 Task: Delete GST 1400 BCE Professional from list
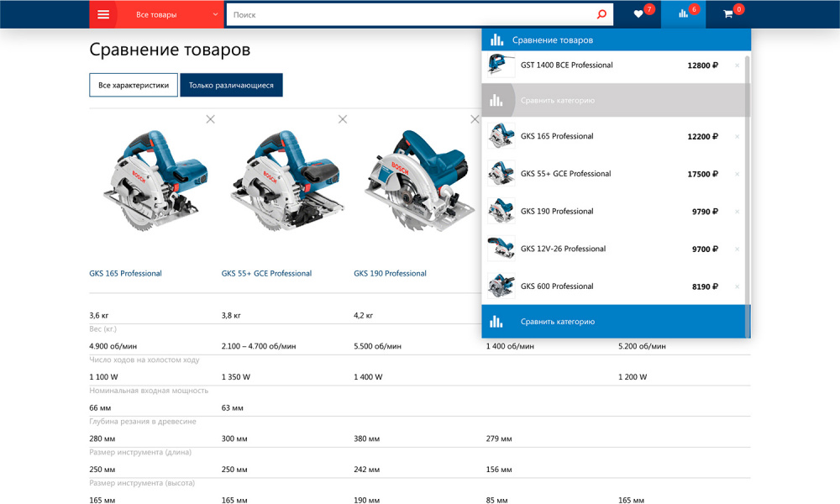pyautogui.click(x=737, y=66)
